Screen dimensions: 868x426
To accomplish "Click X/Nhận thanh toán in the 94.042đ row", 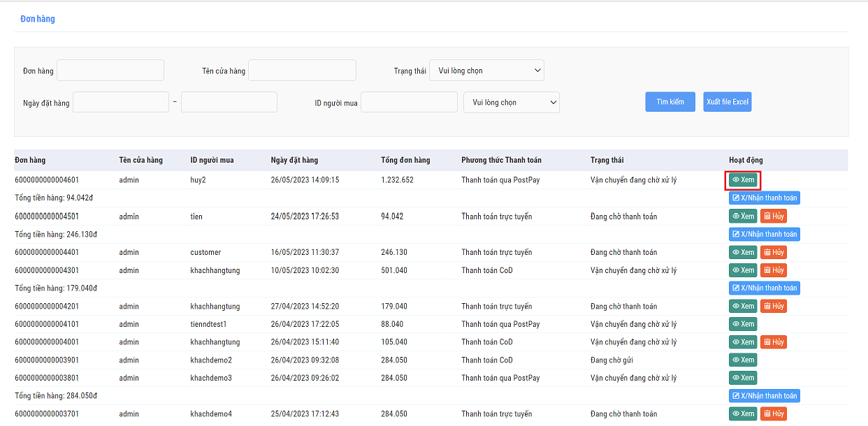I will pos(764,198).
